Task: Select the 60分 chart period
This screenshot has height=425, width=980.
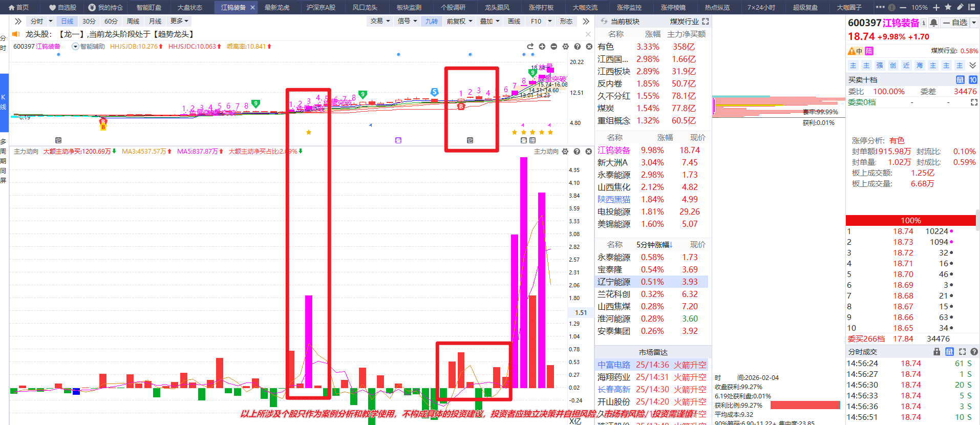Action: pos(111,21)
